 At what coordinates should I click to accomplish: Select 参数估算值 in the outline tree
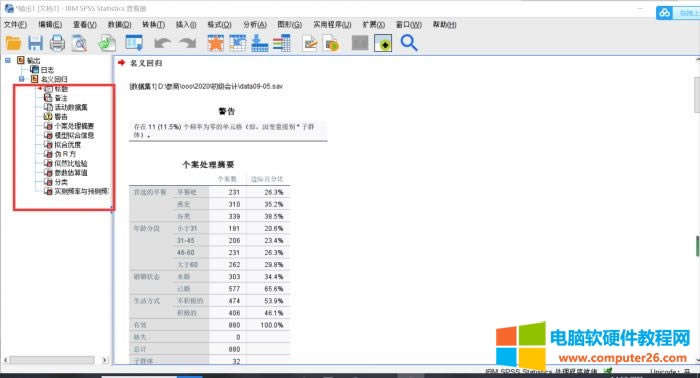tap(71, 173)
